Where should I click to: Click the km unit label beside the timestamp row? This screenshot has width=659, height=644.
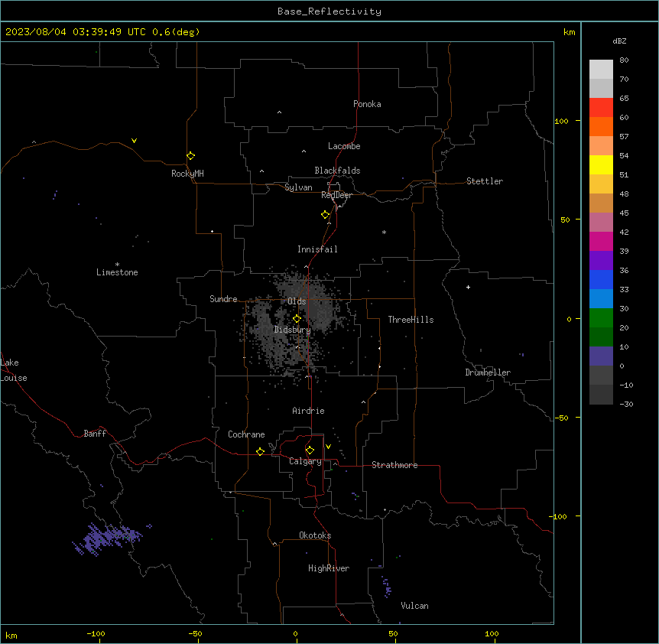coord(570,32)
